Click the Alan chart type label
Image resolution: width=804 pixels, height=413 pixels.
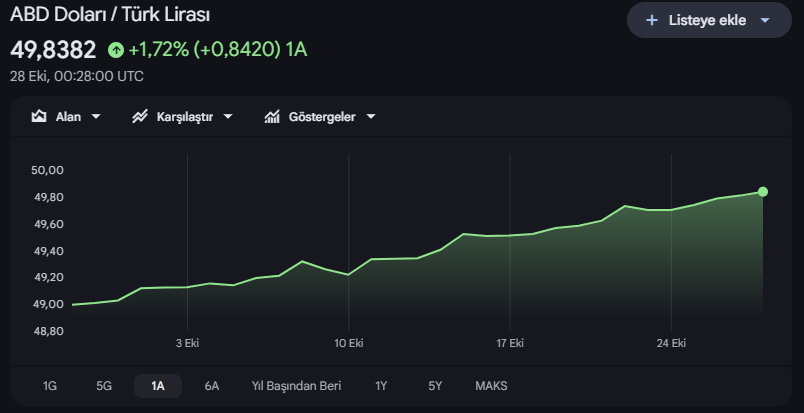pos(68,117)
